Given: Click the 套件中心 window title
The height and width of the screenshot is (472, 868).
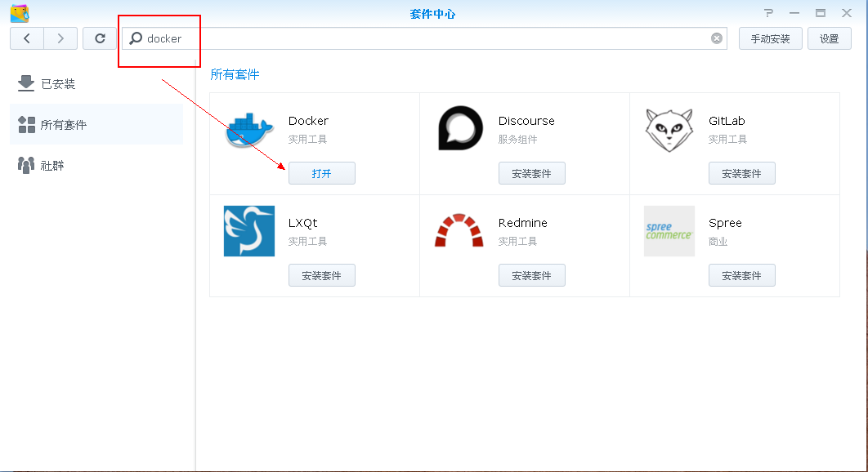Looking at the screenshot, I should coord(432,14).
